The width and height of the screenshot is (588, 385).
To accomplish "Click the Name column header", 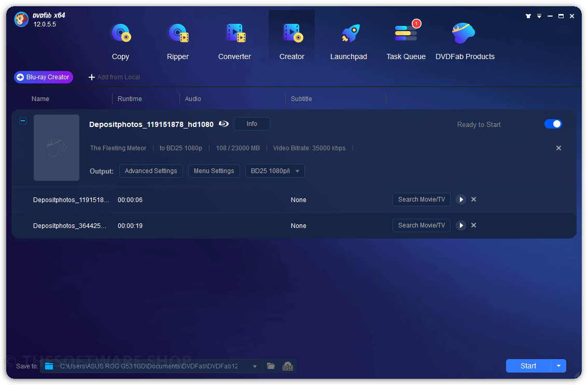I will click(x=40, y=98).
